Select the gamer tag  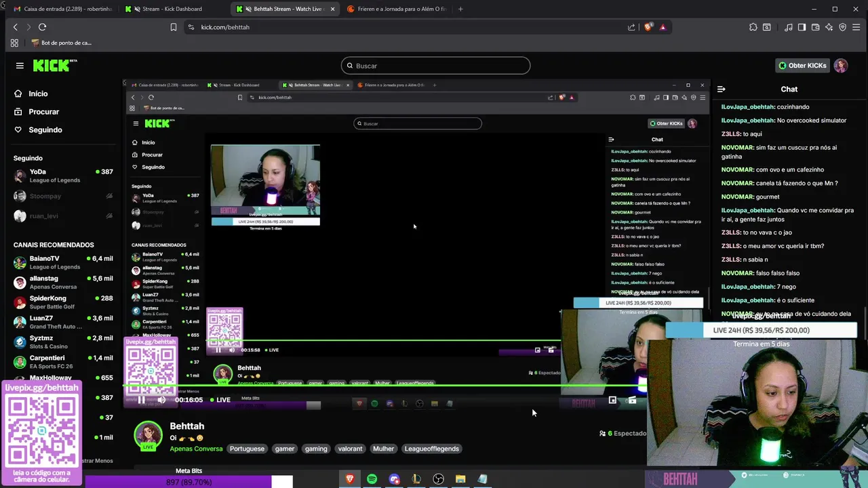[285, 449]
